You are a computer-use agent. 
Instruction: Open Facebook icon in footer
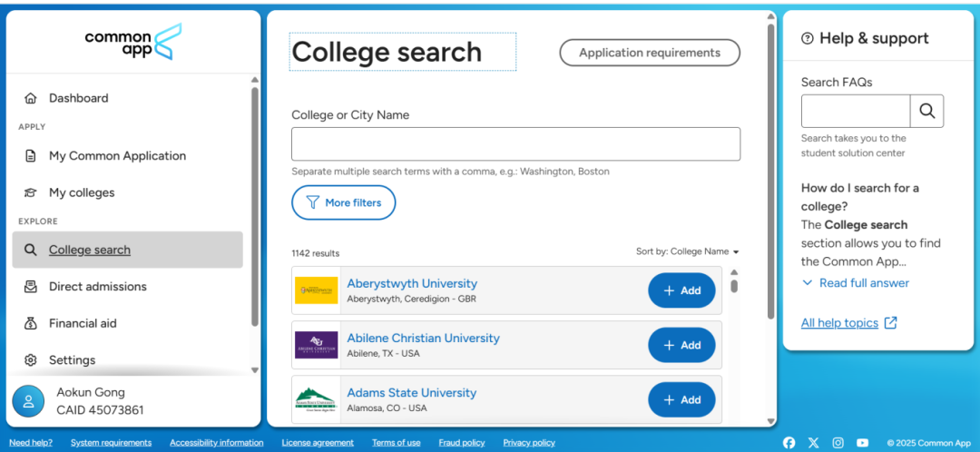(789, 443)
